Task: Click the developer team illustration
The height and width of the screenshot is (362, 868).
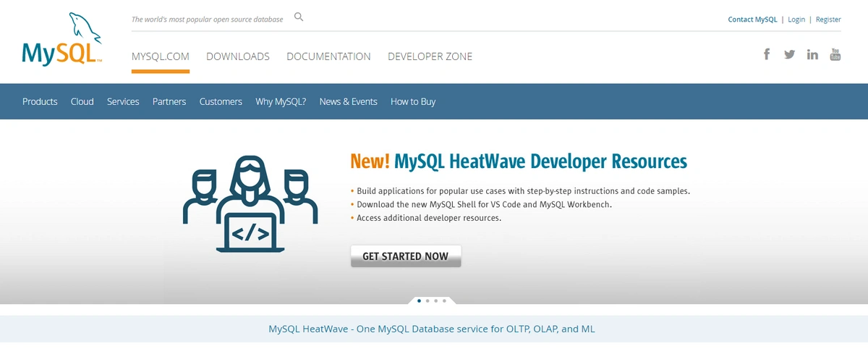Action: pyautogui.click(x=250, y=204)
